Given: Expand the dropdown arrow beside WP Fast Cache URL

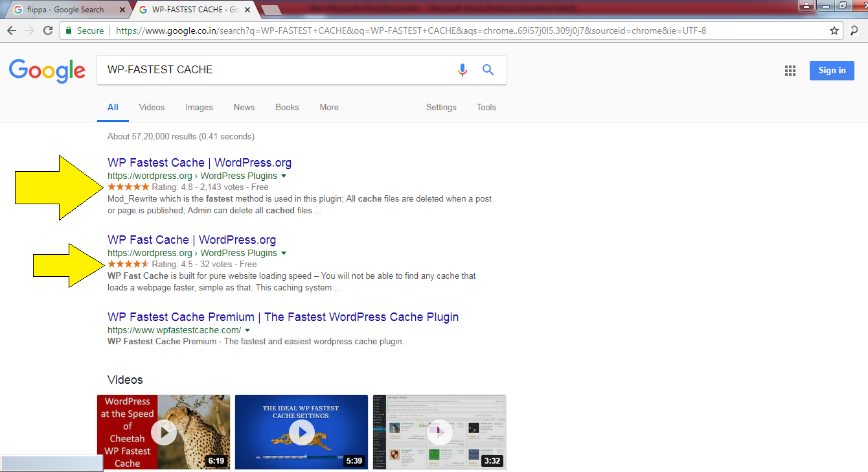Looking at the screenshot, I should (x=284, y=254).
